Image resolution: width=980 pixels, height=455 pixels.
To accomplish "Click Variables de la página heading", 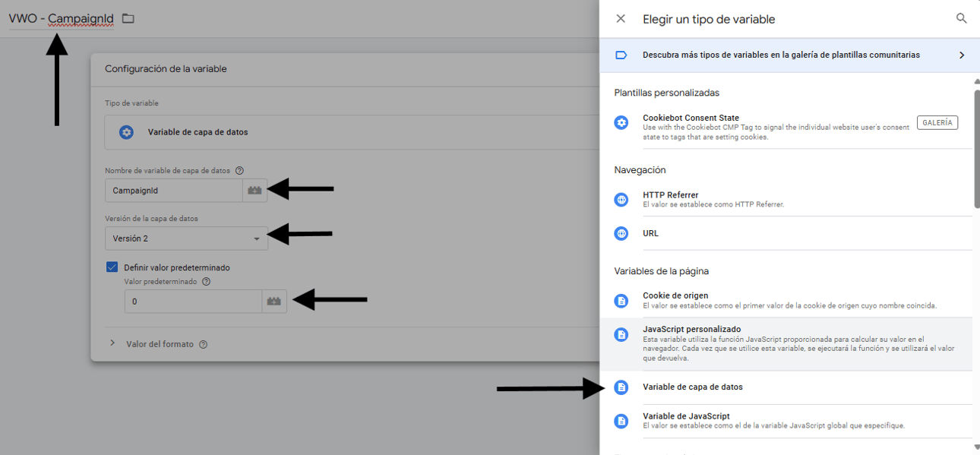I will coord(662,271).
